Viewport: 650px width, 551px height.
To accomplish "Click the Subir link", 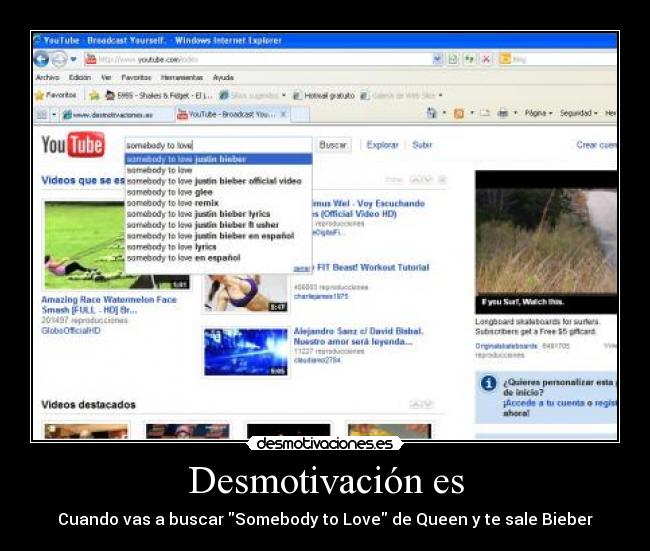I will 422,145.
